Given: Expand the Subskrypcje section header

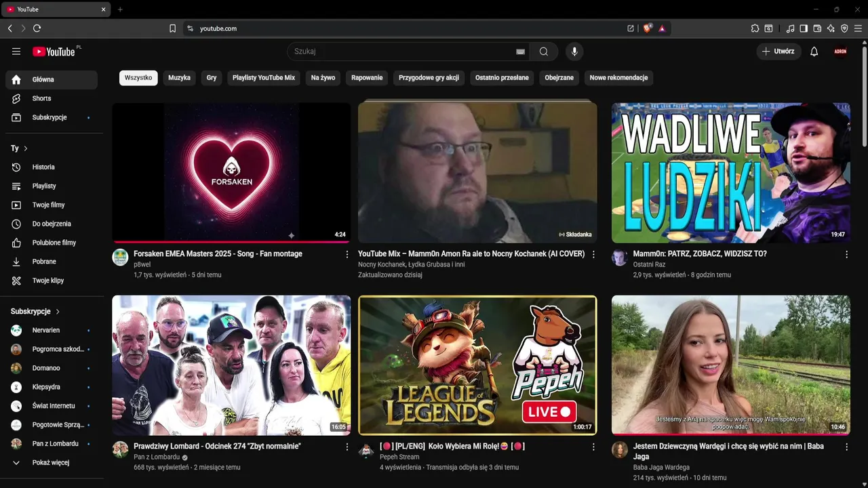Looking at the screenshot, I should point(35,312).
